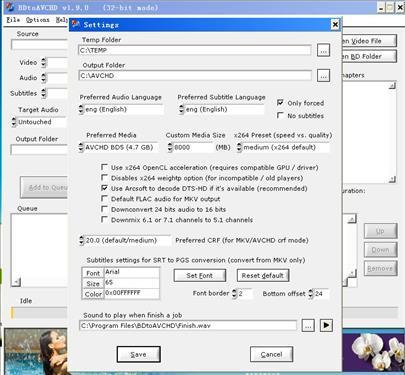Image resolution: width=405 pixels, height=375 pixels.
Task: Browse for the finish sound file
Action: pos(308,325)
